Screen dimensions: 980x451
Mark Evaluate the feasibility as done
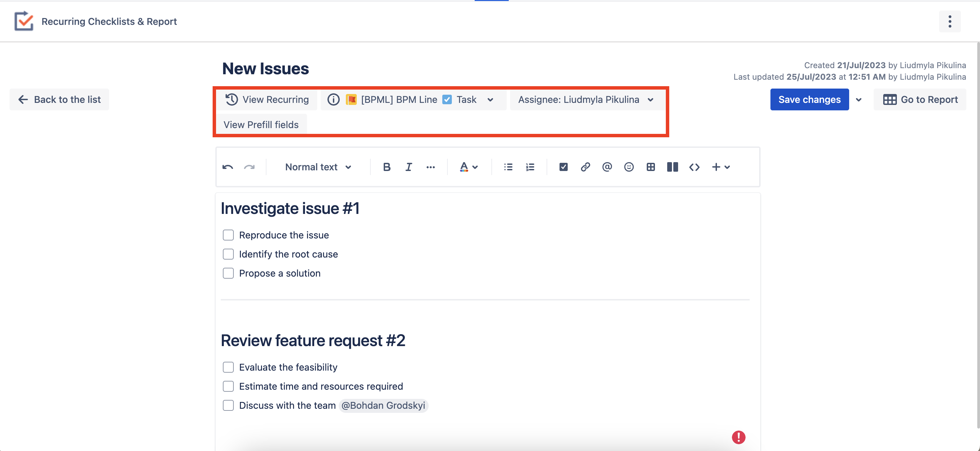point(228,367)
